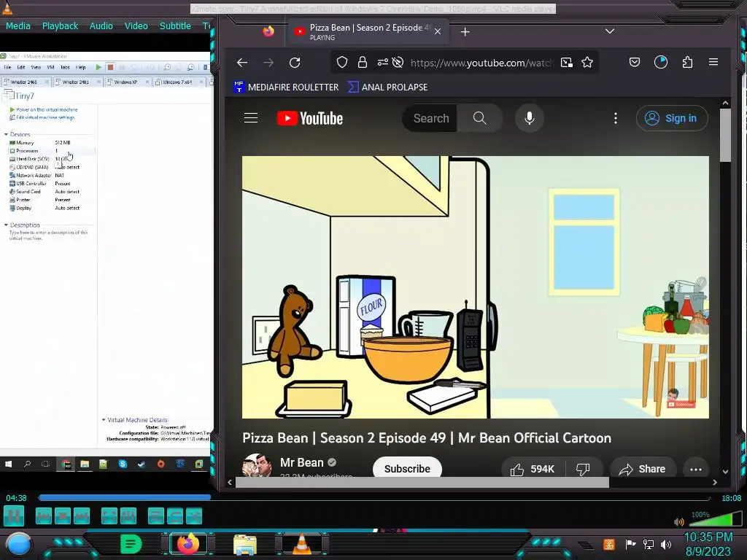
Task: Bookmark this page with the star
Action: point(587,63)
